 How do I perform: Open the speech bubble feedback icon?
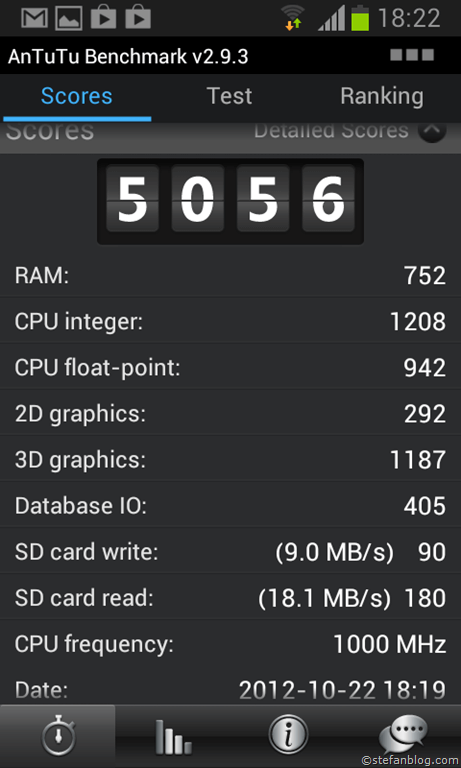[x=403, y=735]
